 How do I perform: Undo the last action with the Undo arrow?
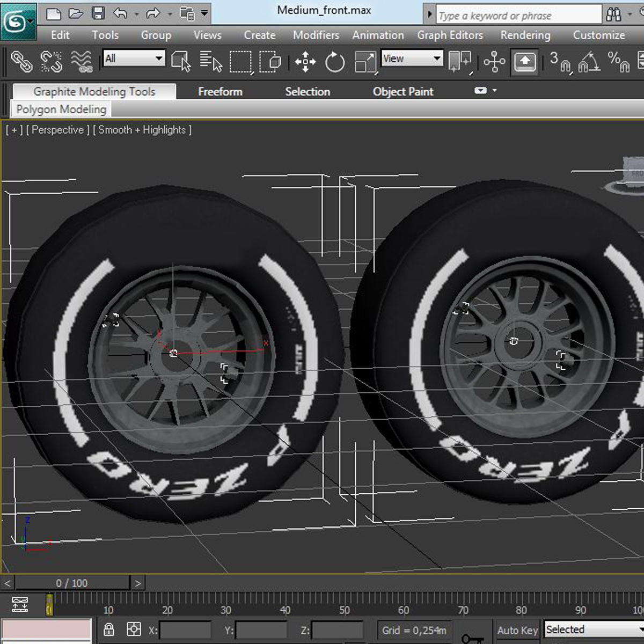[x=120, y=13]
